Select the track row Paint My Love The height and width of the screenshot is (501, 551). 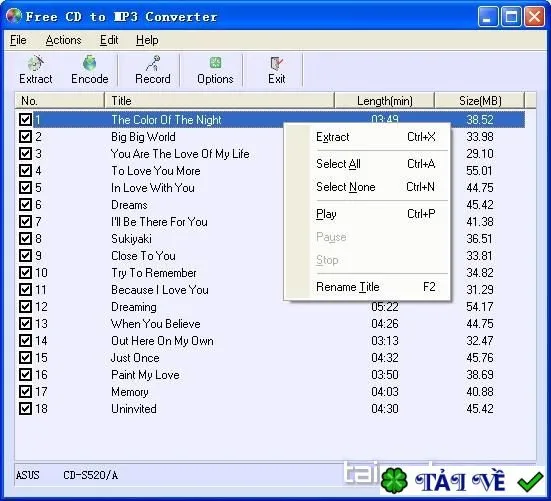point(270,375)
